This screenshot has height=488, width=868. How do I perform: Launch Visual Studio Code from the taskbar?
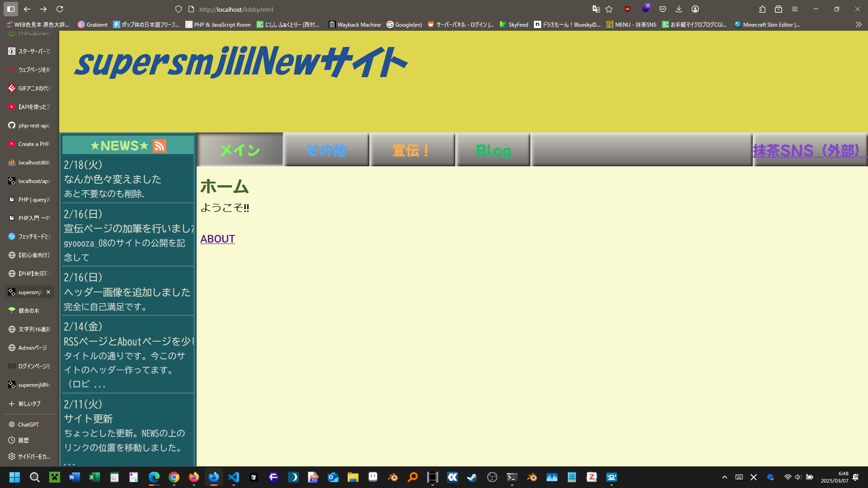click(233, 477)
